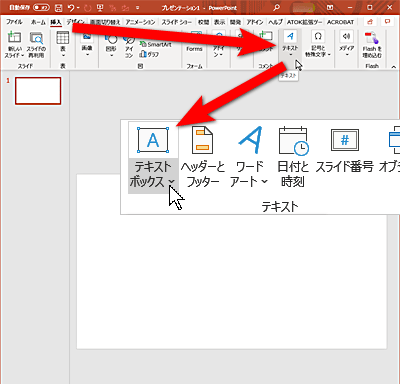Viewport: 400px width, 384px height.
Task: Click the テキストボックス icon in popup
Action: (153, 140)
